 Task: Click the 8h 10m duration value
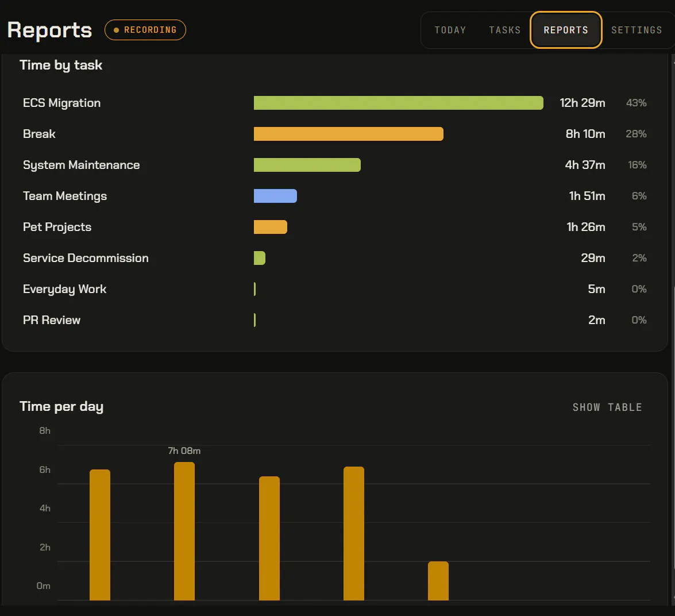pyautogui.click(x=585, y=134)
